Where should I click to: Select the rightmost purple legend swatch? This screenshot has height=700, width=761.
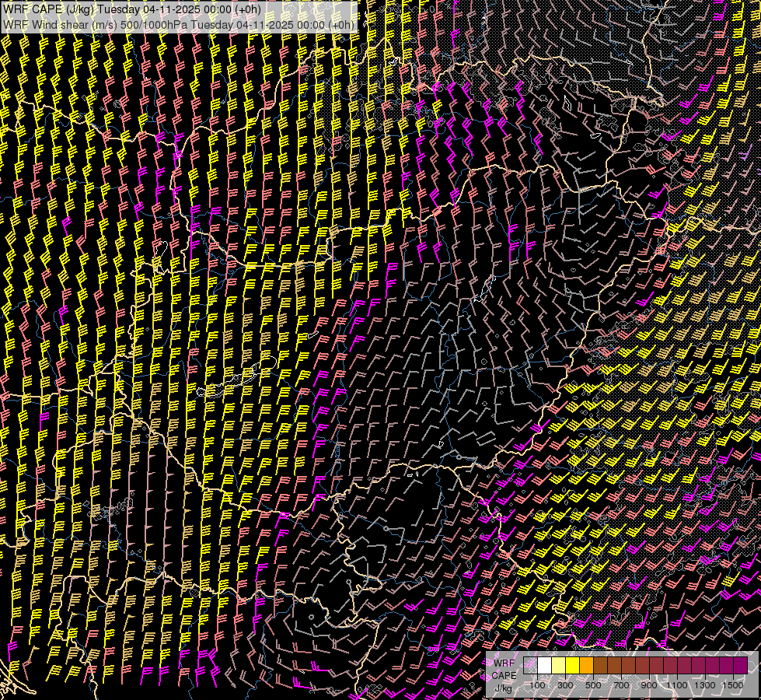coord(741,665)
